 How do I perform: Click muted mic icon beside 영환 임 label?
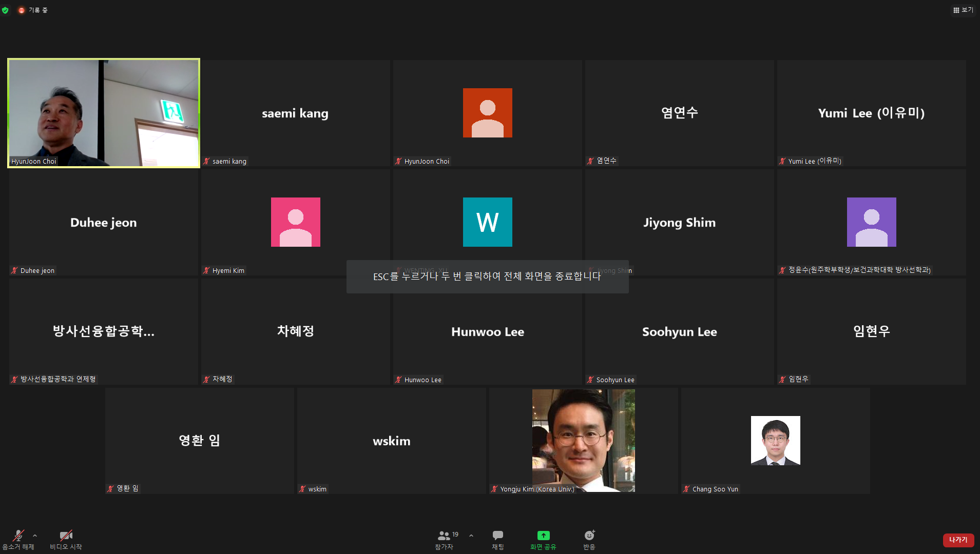[110, 488]
